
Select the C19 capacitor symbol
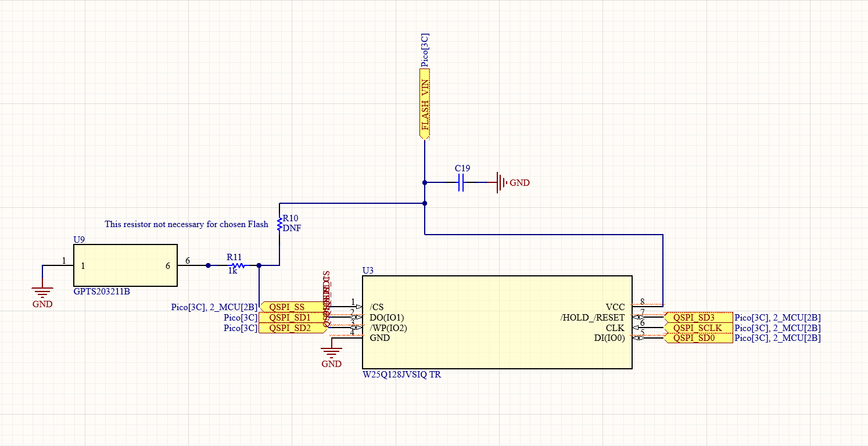(462, 183)
